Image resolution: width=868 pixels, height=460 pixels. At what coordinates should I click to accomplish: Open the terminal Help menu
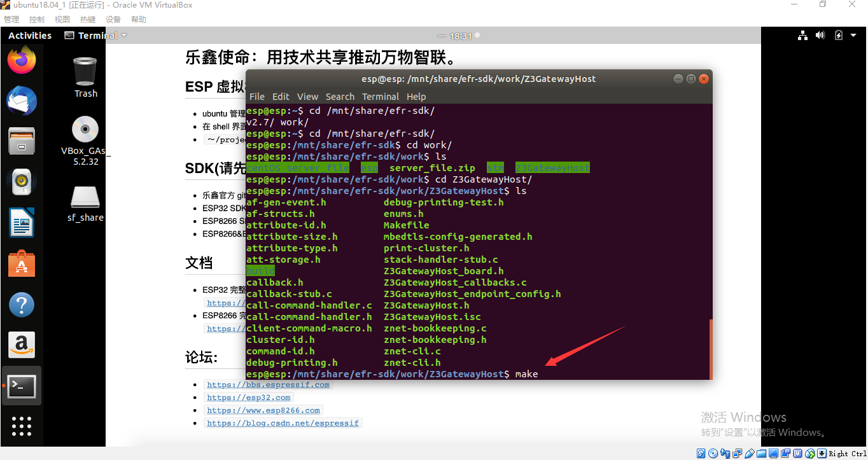(x=416, y=97)
